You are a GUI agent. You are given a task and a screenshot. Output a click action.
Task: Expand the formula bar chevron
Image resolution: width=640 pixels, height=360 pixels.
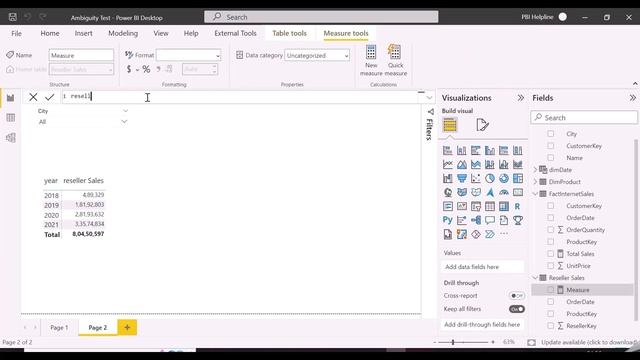(x=429, y=98)
